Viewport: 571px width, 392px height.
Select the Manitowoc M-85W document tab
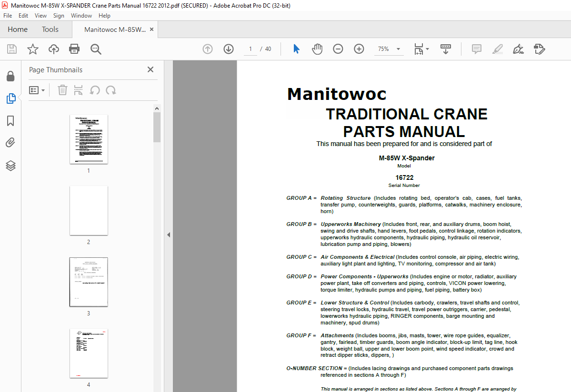click(115, 30)
